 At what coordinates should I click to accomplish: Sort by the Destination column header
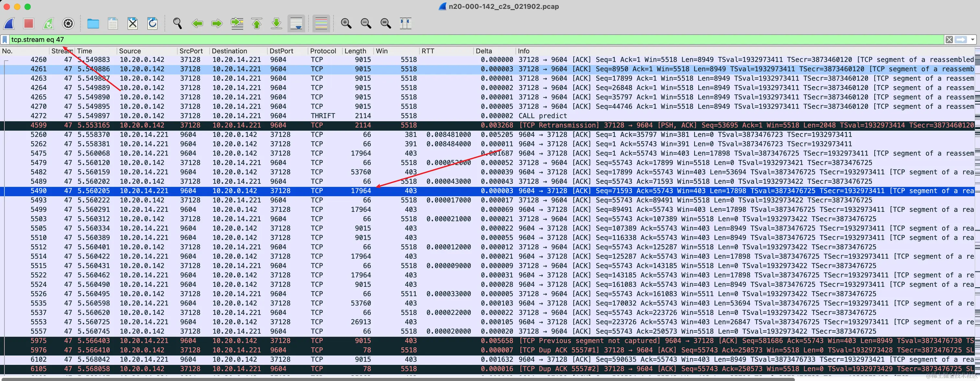pos(239,51)
